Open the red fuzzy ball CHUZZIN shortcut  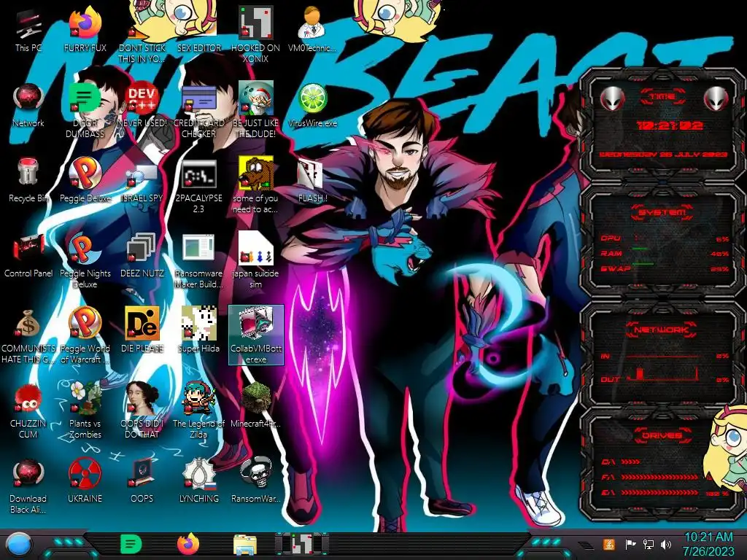tap(28, 411)
